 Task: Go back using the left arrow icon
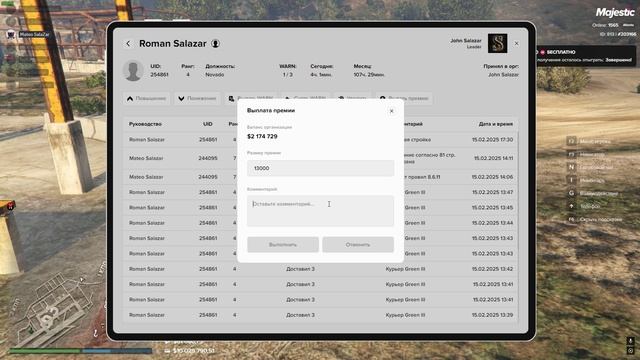(128, 44)
